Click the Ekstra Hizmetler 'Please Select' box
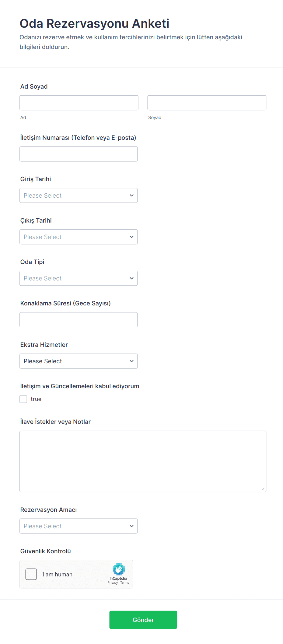Viewport: 283px width, 644px height. [73, 361]
